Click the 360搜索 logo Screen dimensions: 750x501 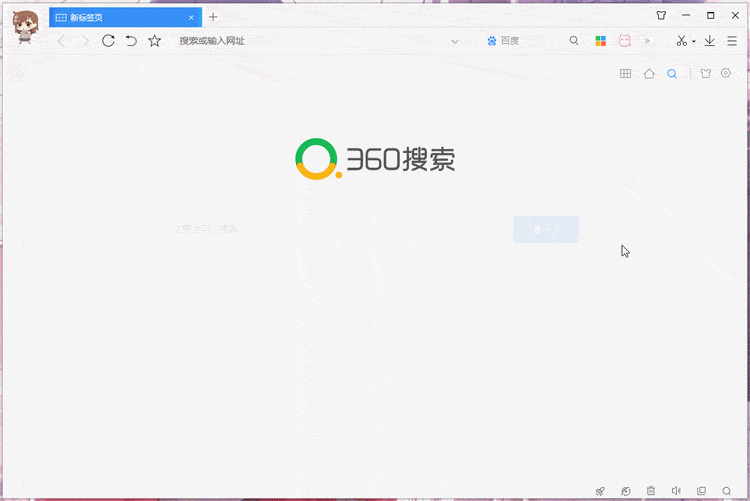(375, 159)
